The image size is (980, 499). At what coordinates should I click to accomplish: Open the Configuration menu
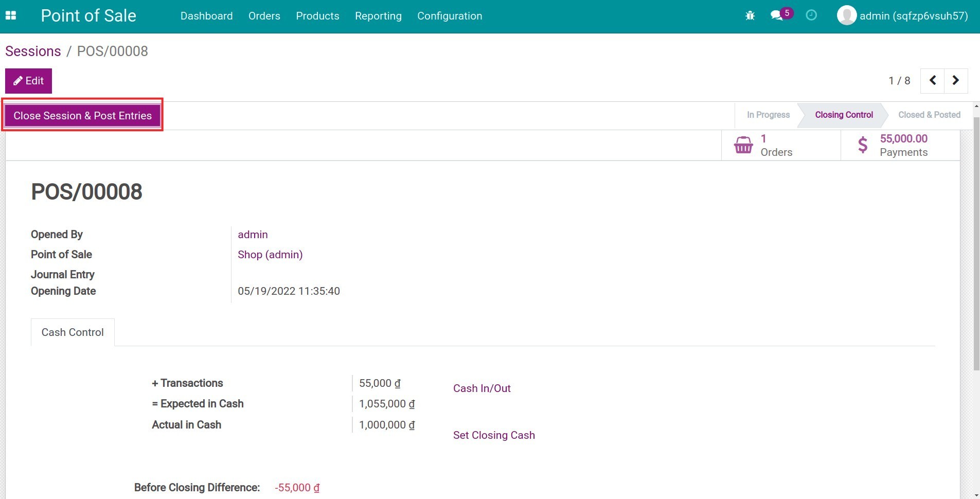pyautogui.click(x=449, y=16)
